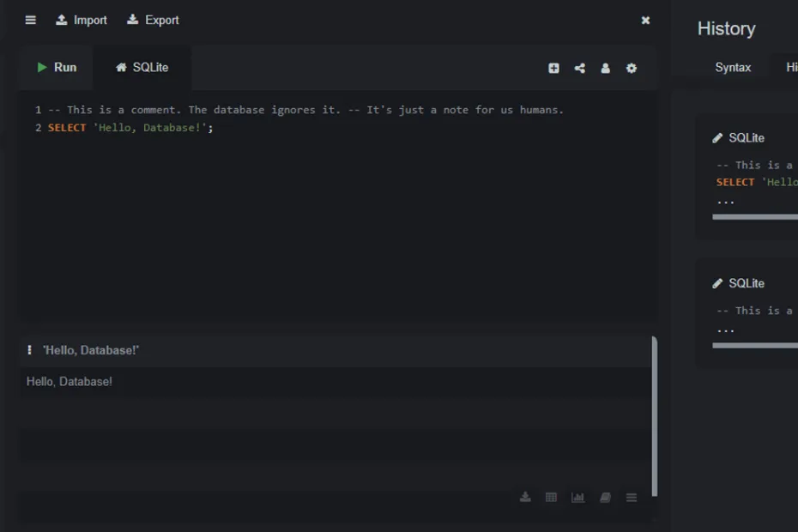Image resolution: width=798 pixels, height=532 pixels.
Task: Open the hamburger menu at top left
Action: pos(31,20)
